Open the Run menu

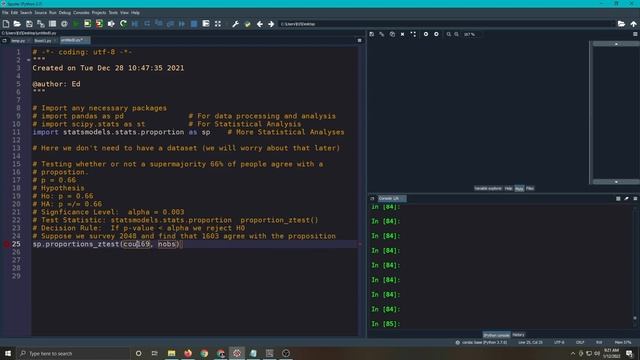pyautogui.click(x=53, y=13)
